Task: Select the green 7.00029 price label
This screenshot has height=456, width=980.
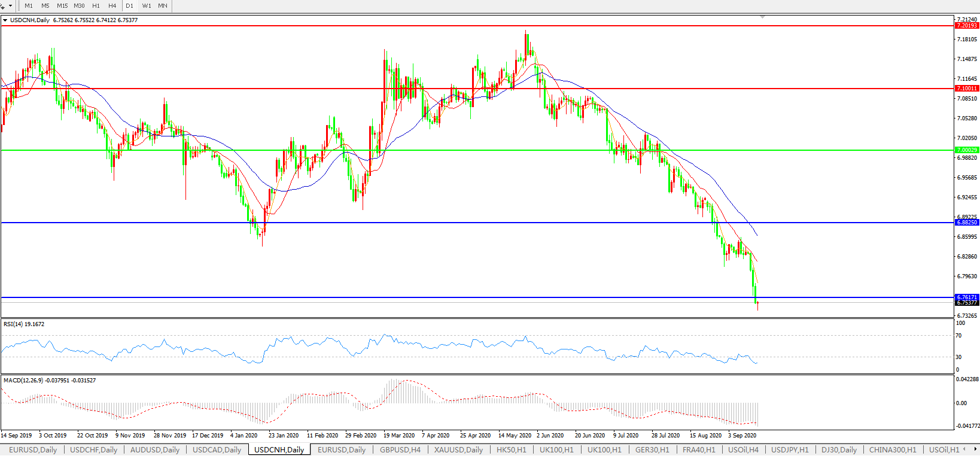Action: click(x=966, y=150)
